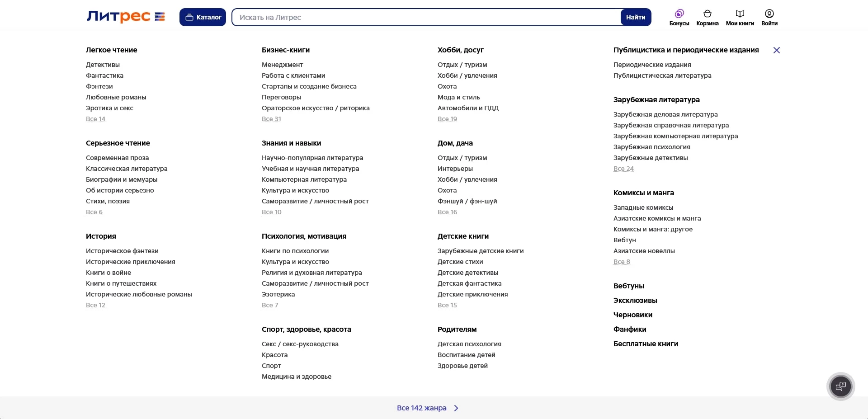Image resolution: width=868 pixels, height=419 pixels.
Task: Click the Войти profile icon
Action: click(x=769, y=17)
